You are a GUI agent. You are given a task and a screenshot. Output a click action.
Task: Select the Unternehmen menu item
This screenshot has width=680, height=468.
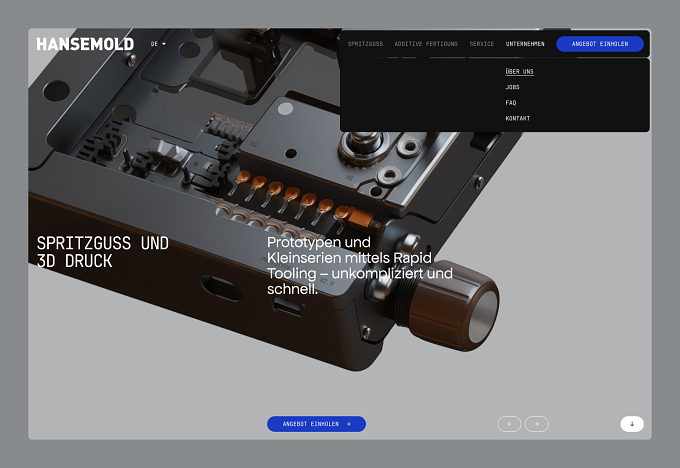click(525, 44)
